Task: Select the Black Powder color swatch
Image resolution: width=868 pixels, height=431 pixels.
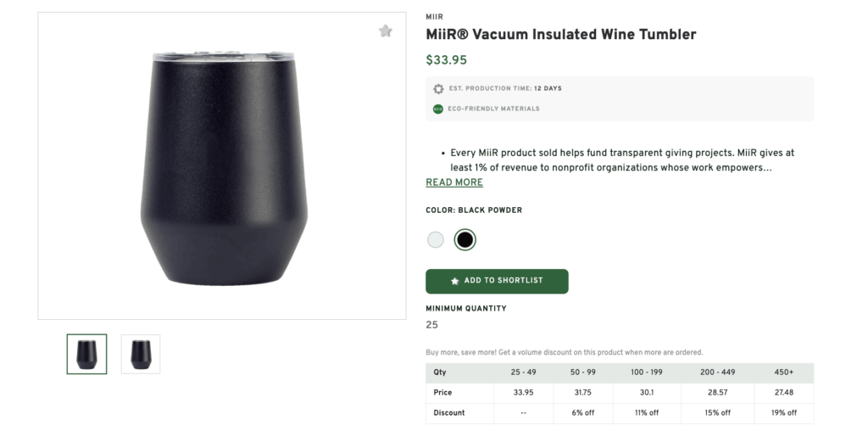Action: [x=465, y=240]
